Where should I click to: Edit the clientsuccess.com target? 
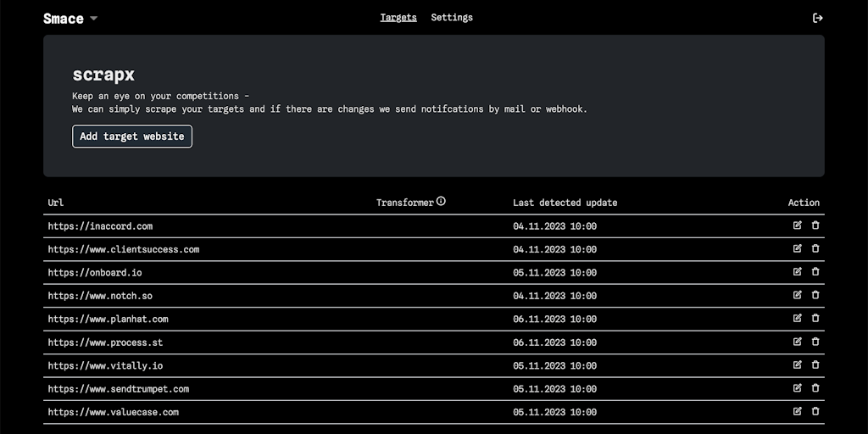pos(797,248)
